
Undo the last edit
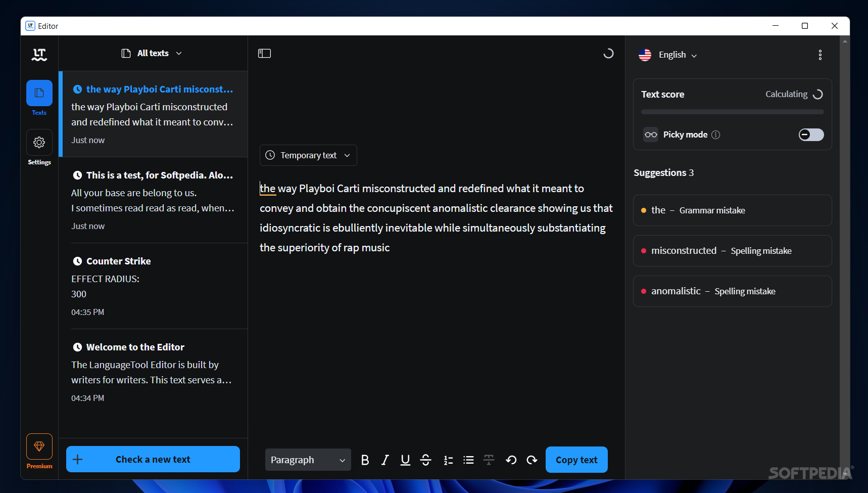point(511,460)
